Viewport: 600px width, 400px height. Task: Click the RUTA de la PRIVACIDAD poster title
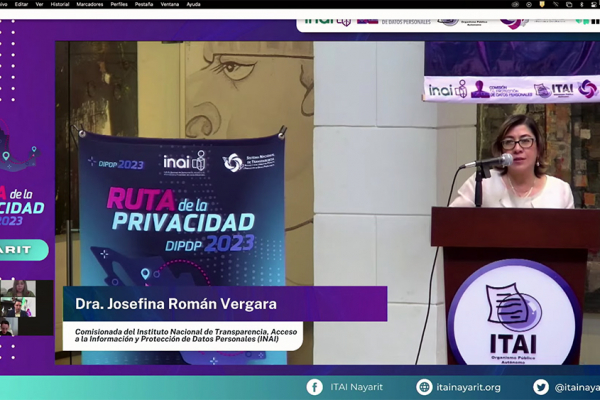[x=181, y=211]
